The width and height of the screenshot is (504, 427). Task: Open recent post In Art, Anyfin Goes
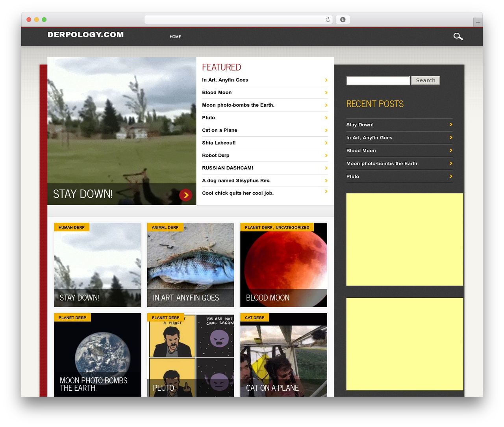pyautogui.click(x=369, y=138)
